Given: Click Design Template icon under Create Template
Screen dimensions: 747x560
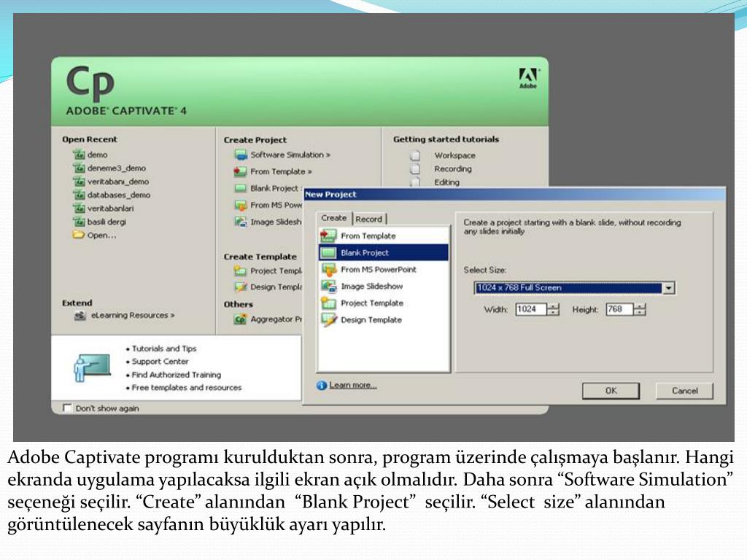Looking at the screenshot, I should point(241,287).
